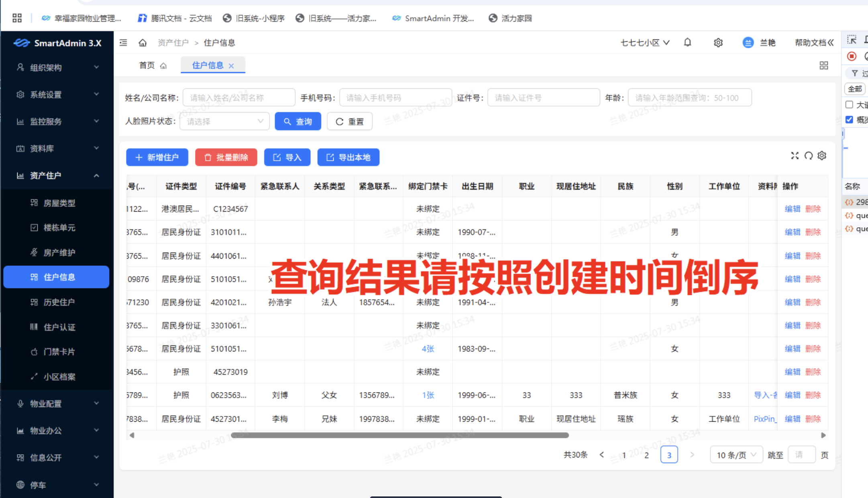The height and width of the screenshot is (498, 868).
Task: Check the 大请求 checkbox in DevTools
Action: click(849, 105)
